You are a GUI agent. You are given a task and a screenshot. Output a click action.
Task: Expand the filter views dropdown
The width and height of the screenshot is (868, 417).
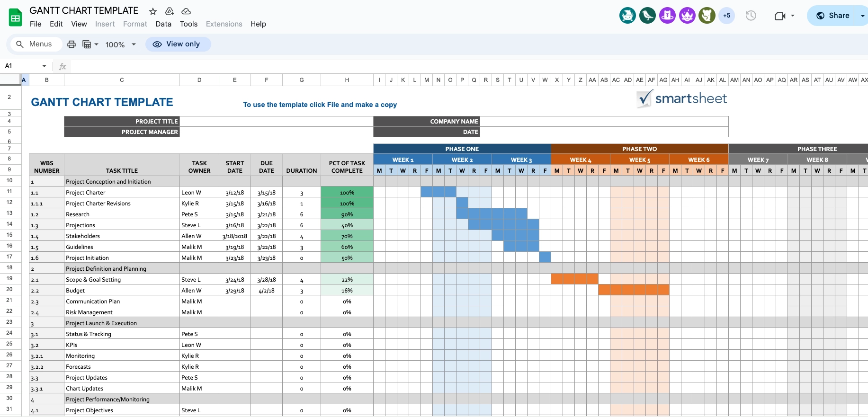click(90, 44)
